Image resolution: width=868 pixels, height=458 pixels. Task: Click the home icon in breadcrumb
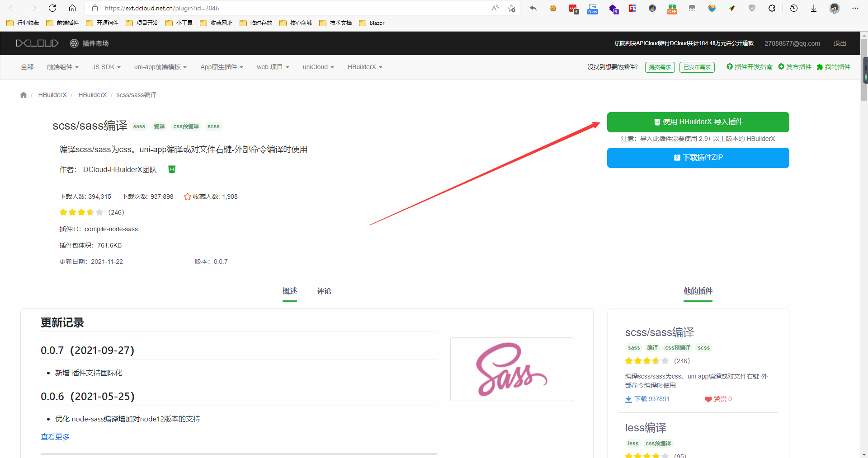(24, 95)
